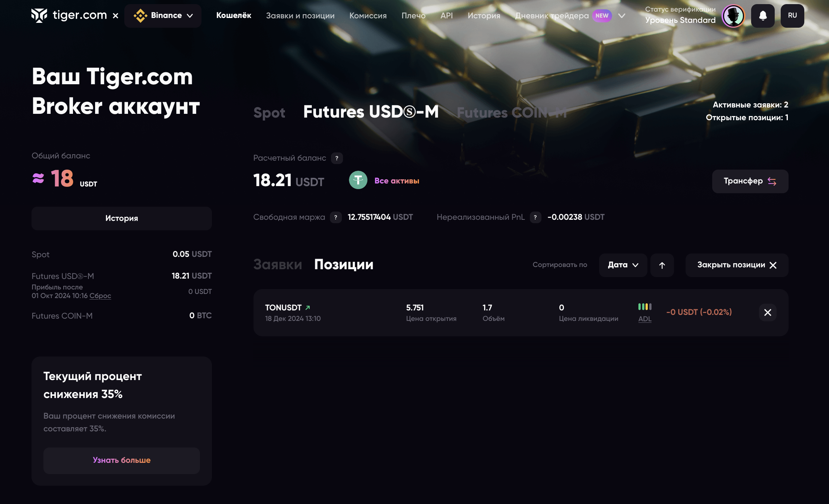Open the notifications bell
829x504 pixels.
[x=763, y=16]
